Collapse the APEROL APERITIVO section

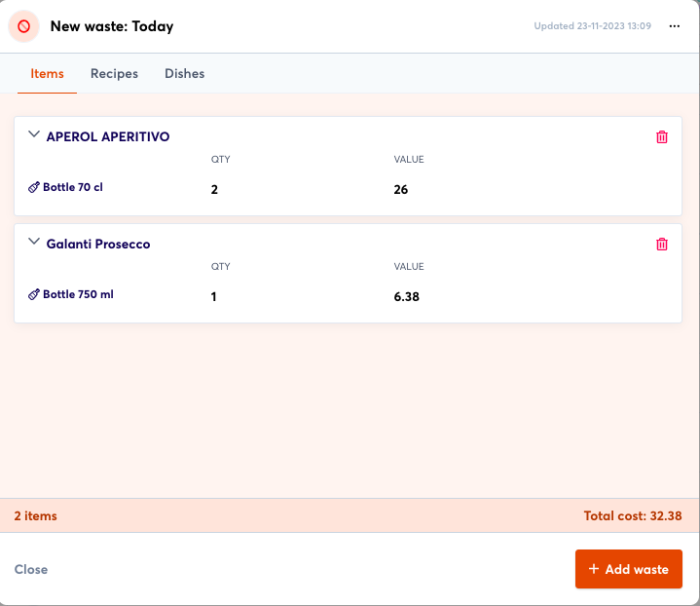pos(34,133)
